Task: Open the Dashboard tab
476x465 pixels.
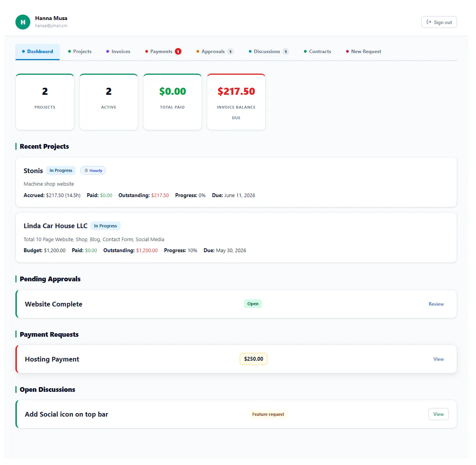Action: pyautogui.click(x=37, y=52)
